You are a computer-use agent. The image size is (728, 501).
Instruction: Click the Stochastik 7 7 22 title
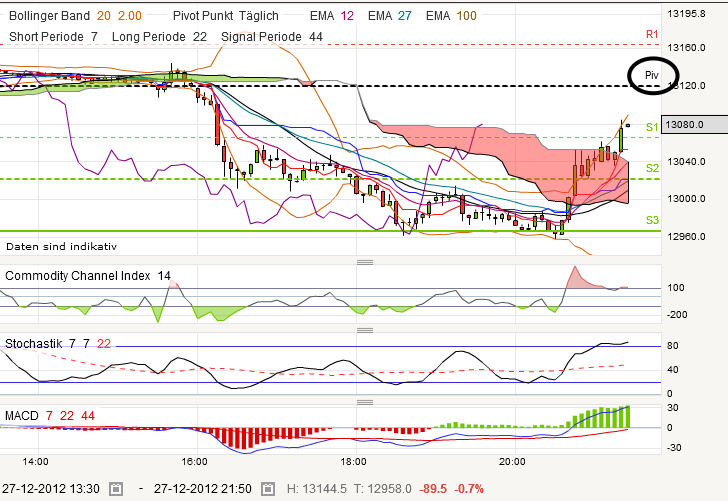[x=58, y=344]
